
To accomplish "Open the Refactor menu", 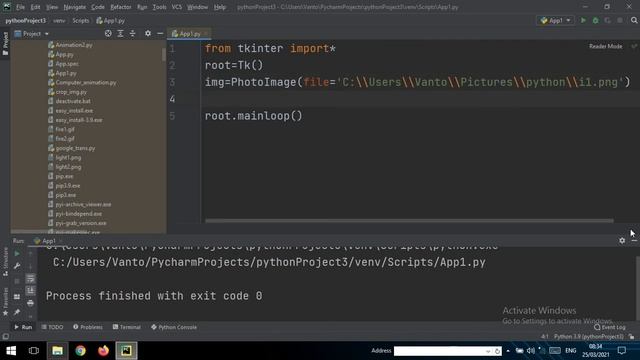I will pos(121,7).
